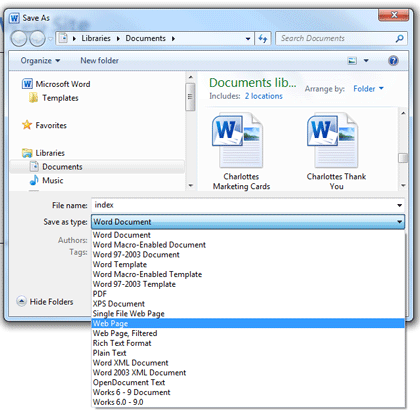This screenshot has height=415, width=420.
Task: Select Word 2003 XML Document type
Action: (248, 372)
